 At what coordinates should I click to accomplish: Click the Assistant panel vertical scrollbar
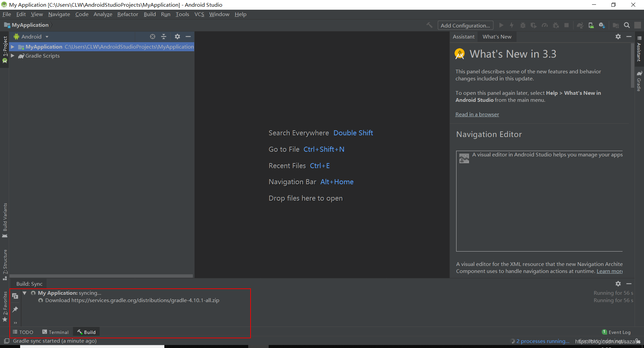633,65
